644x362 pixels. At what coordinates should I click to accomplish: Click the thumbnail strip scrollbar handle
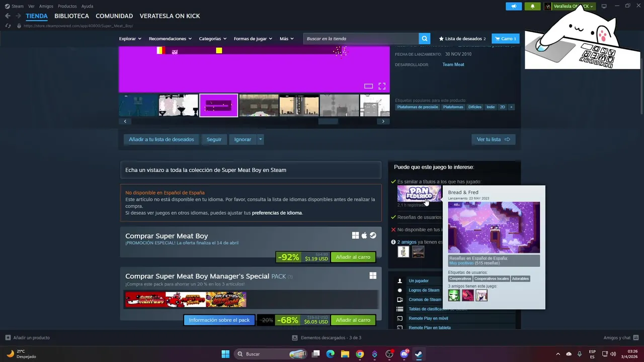coord(328,121)
